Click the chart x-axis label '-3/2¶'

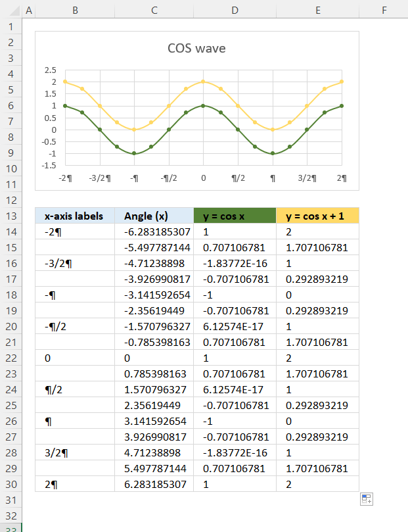click(x=100, y=178)
